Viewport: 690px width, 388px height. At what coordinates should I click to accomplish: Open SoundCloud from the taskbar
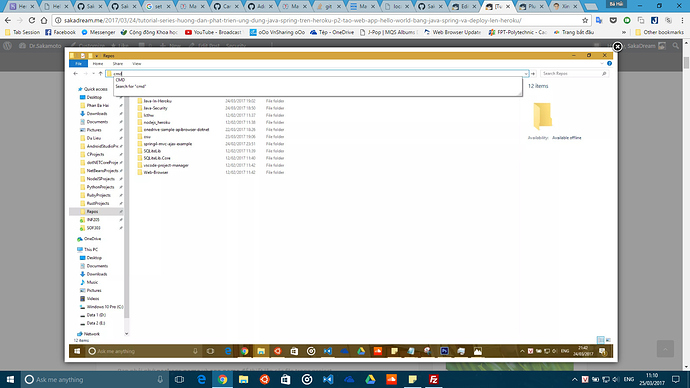tap(391, 379)
